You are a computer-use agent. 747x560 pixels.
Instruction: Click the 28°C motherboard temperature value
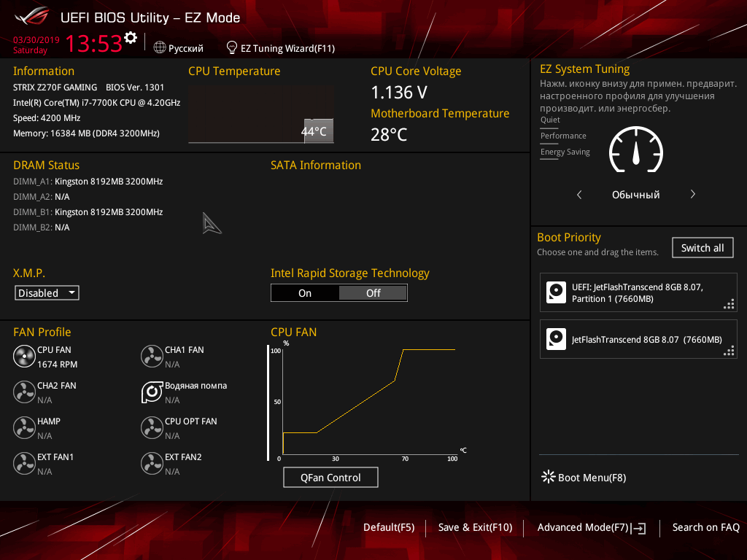[389, 134]
